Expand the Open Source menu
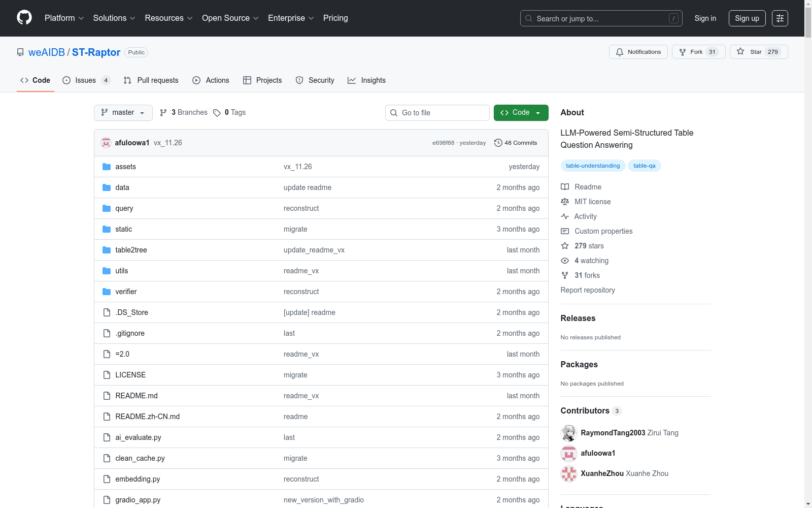 (x=230, y=18)
